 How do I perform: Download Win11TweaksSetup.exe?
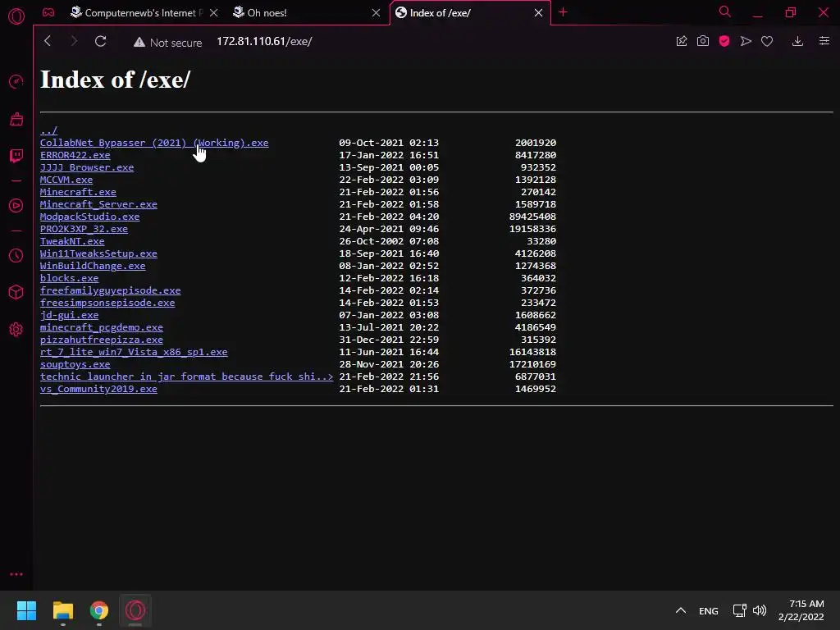click(x=98, y=253)
